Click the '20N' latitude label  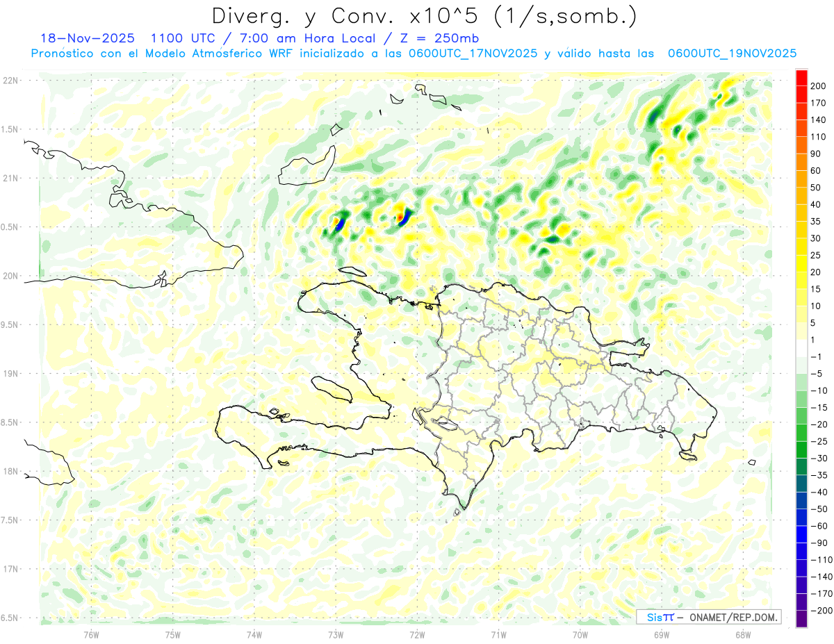pos(11,276)
